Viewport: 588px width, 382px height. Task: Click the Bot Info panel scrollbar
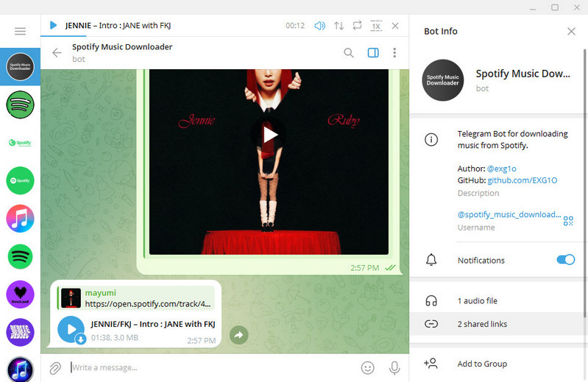pos(584,184)
